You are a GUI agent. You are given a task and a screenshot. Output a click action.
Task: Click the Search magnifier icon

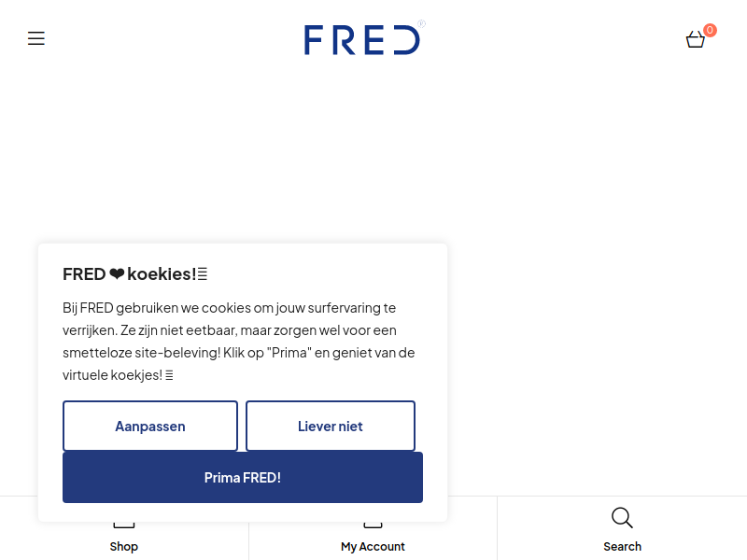(x=622, y=518)
